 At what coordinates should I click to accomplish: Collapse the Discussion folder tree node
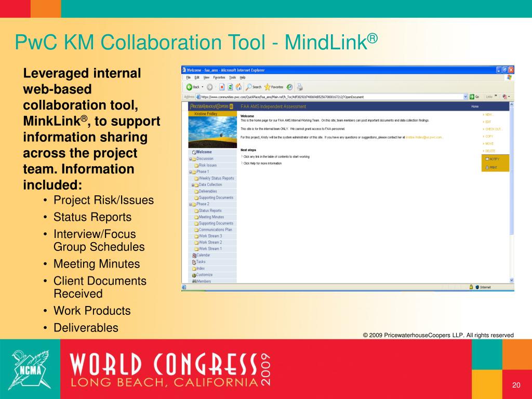click(190, 159)
